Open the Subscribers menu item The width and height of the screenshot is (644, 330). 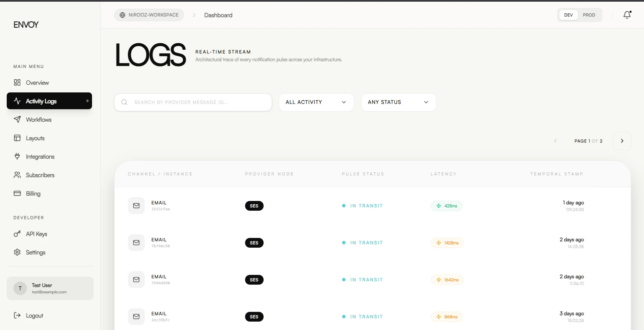(49, 175)
